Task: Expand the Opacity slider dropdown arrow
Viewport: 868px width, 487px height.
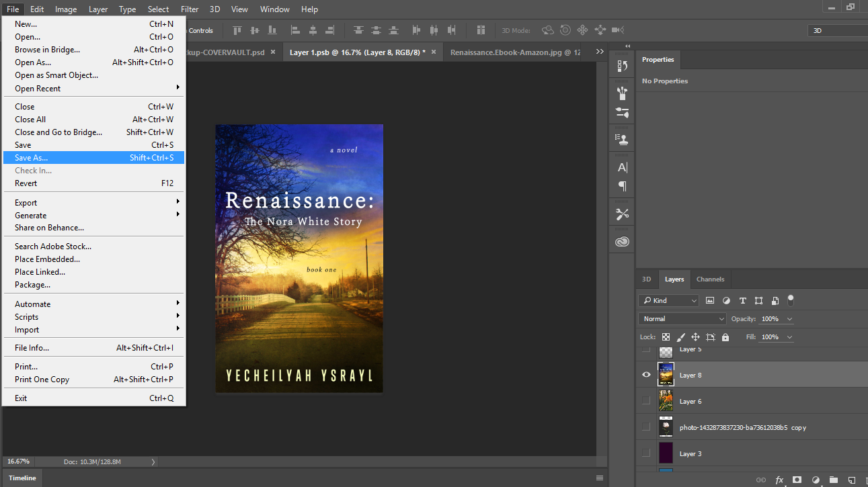Action: pyautogui.click(x=789, y=319)
